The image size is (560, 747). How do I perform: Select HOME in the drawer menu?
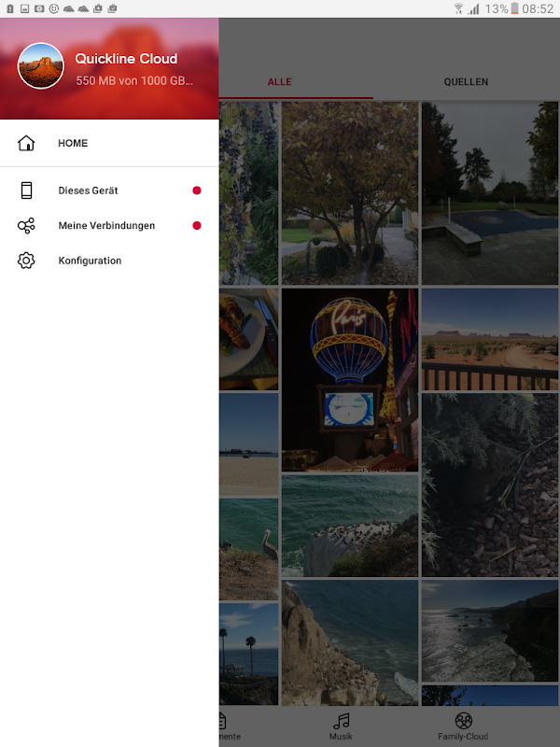pyautogui.click(x=109, y=143)
